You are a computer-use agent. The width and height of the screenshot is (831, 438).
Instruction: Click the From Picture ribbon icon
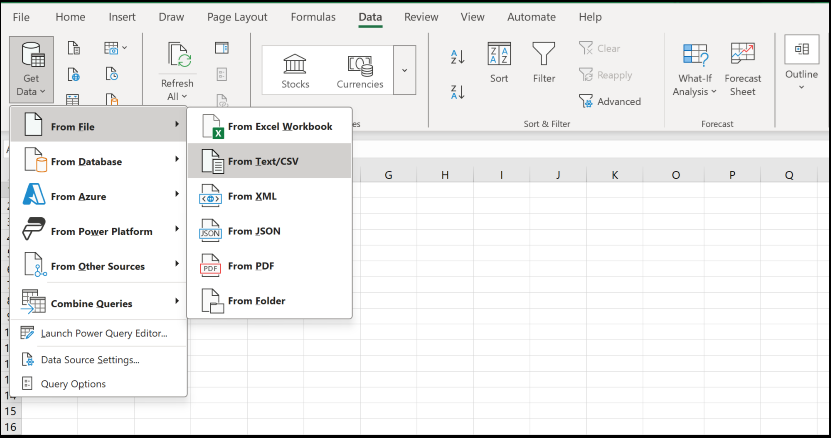(111, 48)
